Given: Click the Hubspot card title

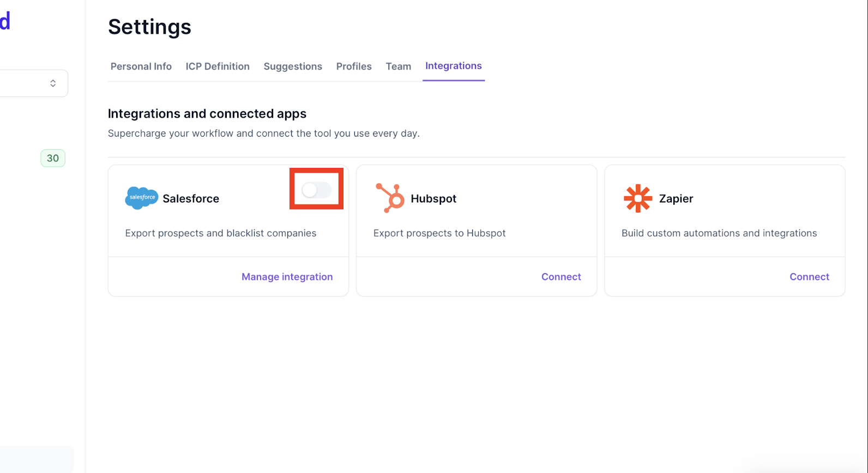Looking at the screenshot, I should pos(433,199).
